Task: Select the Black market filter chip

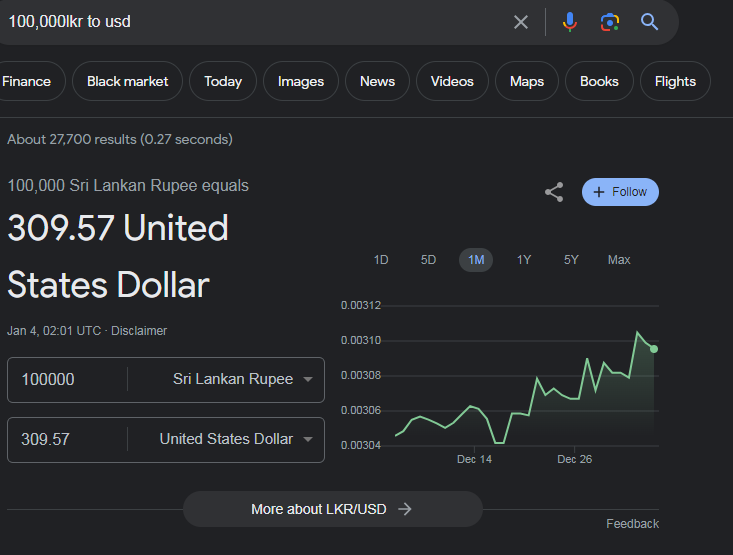Action: point(127,81)
